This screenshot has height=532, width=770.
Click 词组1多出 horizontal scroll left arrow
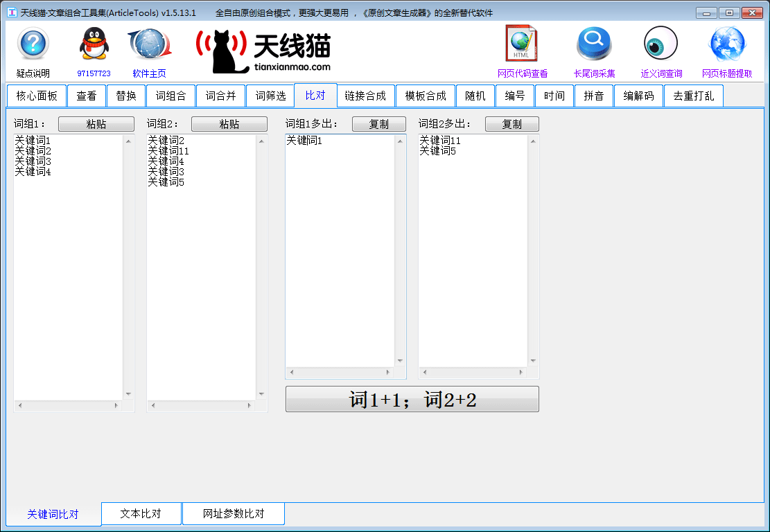click(292, 372)
